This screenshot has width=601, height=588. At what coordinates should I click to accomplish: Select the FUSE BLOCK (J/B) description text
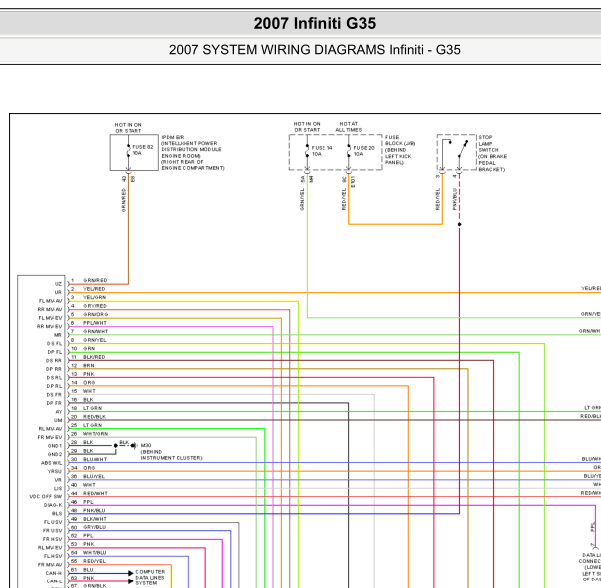(x=400, y=149)
